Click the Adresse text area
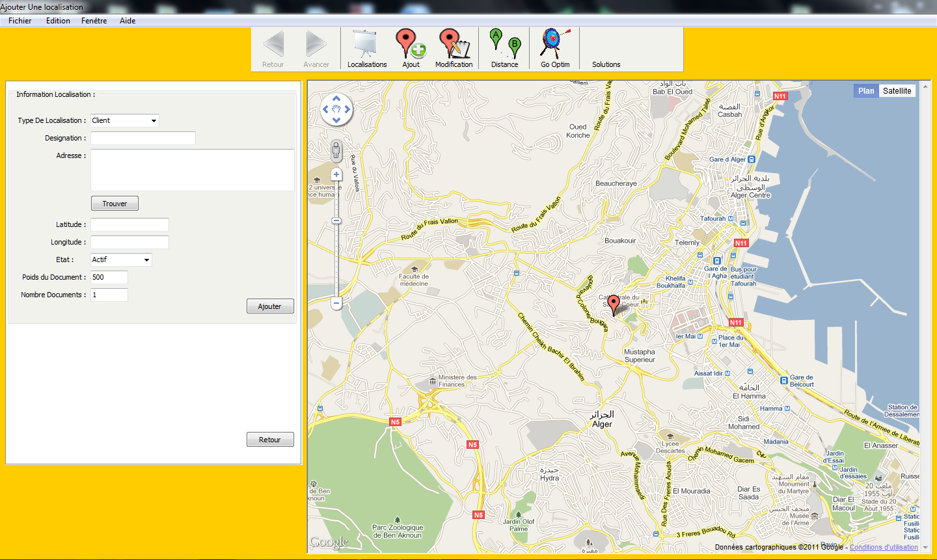 tap(193, 170)
